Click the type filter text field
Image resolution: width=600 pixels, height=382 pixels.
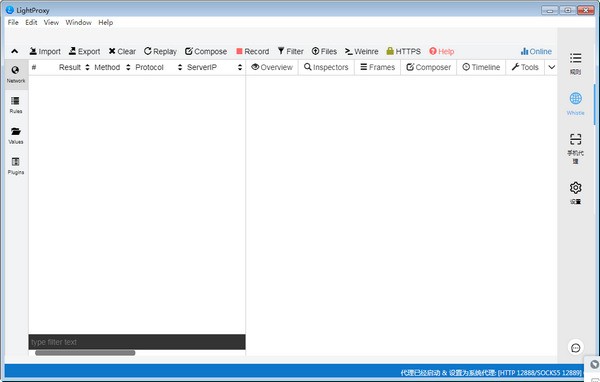point(137,342)
